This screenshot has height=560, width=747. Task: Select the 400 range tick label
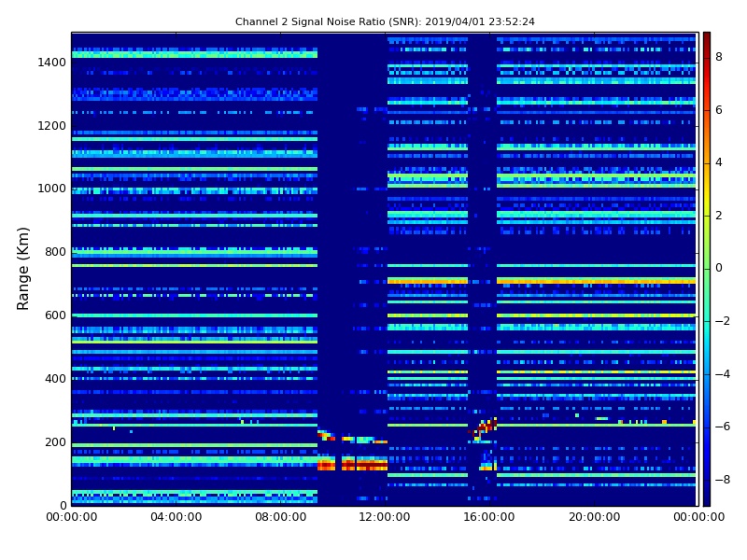coord(55,379)
